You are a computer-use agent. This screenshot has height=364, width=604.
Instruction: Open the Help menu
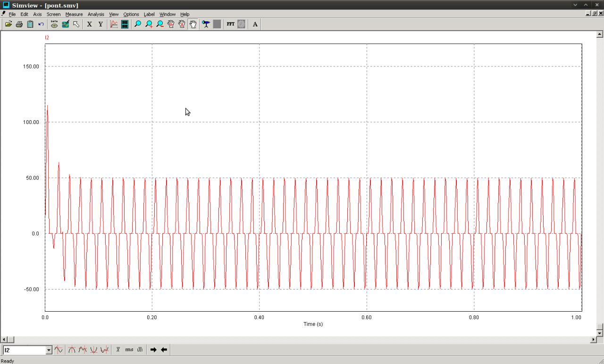pyautogui.click(x=185, y=14)
